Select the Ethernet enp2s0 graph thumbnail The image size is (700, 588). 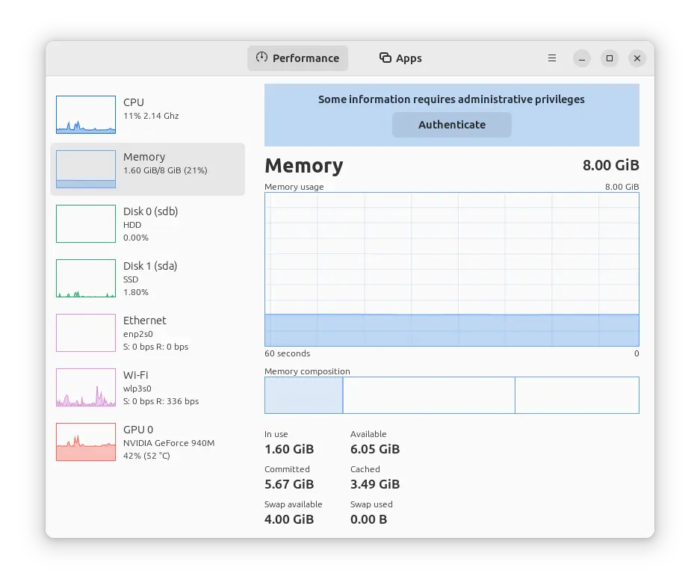(86, 333)
